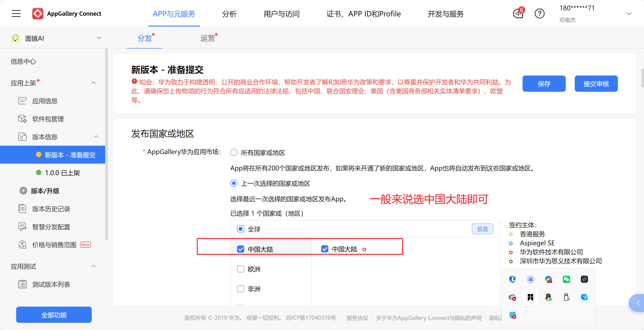
Task: Click the 保存 button
Action: tap(544, 84)
